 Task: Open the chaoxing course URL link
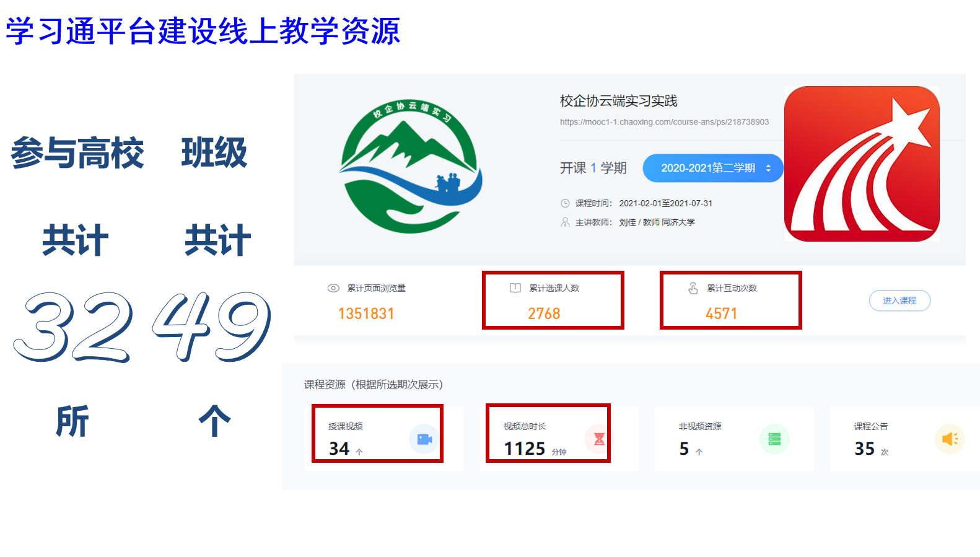coord(664,122)
